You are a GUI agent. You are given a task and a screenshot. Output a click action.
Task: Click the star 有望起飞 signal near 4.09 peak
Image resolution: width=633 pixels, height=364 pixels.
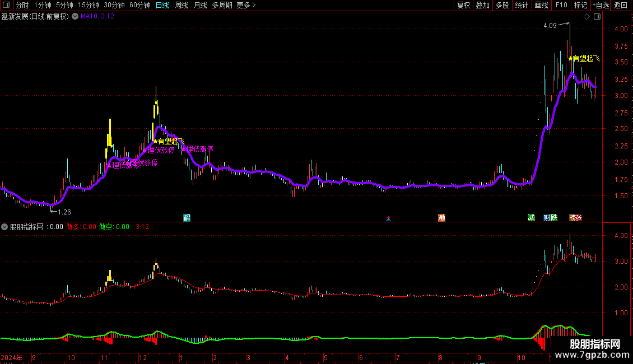coord(584,58)
